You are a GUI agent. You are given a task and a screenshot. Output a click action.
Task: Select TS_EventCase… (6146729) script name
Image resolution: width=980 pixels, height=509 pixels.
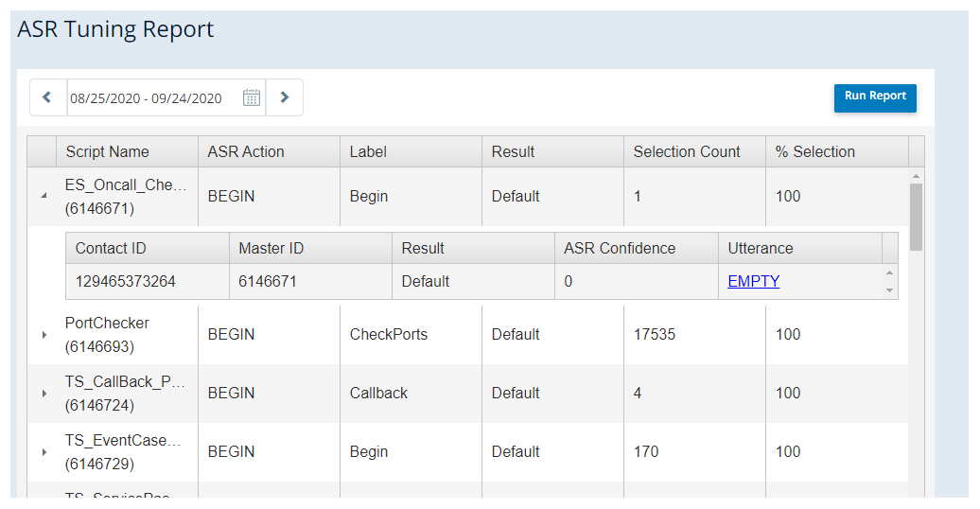(x=127, y=452)
